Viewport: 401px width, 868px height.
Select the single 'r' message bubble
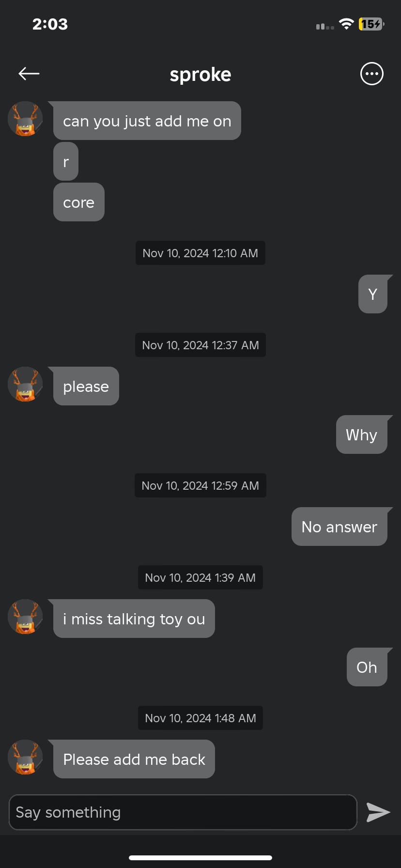(66, 161)
